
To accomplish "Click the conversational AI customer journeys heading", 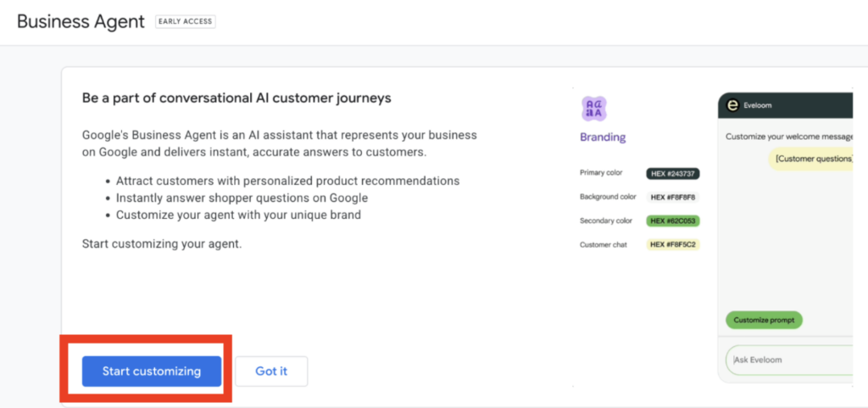I will [x=236, y=98].
